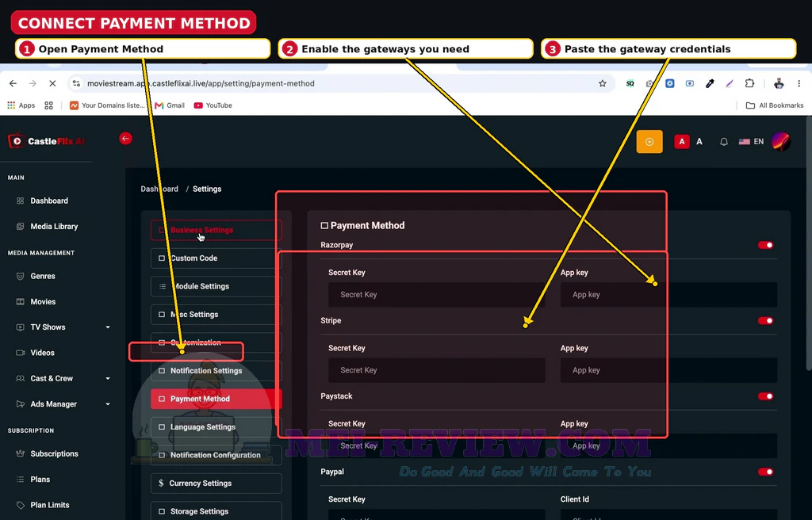Click the browser address bar URL
This screenshot has height=520, width=812.
coord(201,83)
